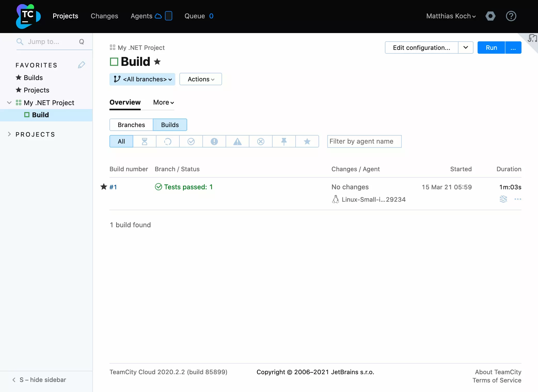Toggle favorite star on build #1

point(104,187)
